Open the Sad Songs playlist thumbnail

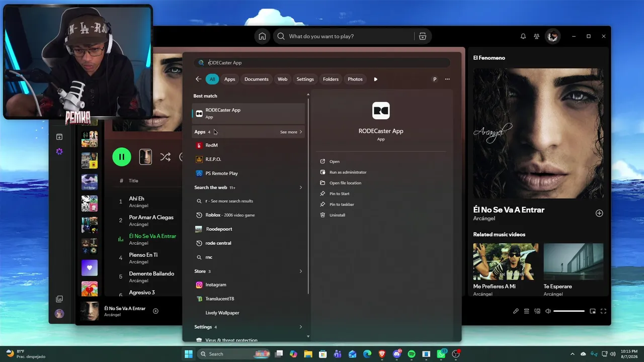click(90, 182)
